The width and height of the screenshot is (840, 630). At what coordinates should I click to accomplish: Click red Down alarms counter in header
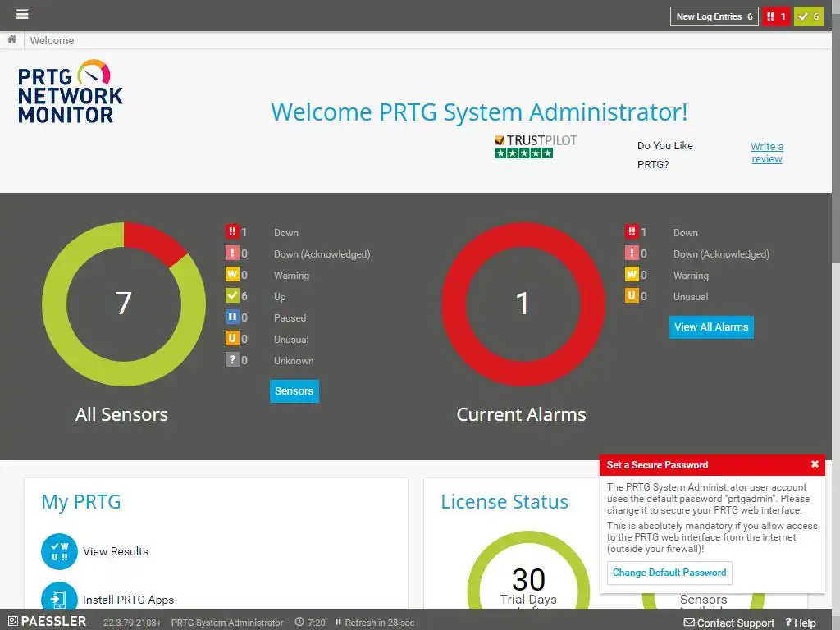tap(776, 16)
